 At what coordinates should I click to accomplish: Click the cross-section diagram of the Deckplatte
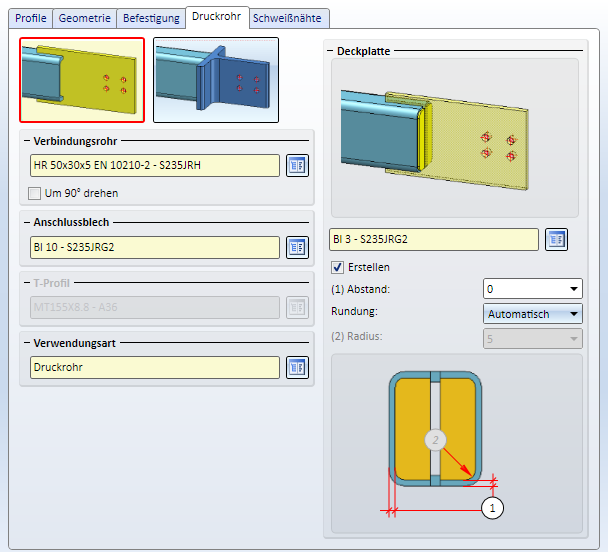point(457,443)
